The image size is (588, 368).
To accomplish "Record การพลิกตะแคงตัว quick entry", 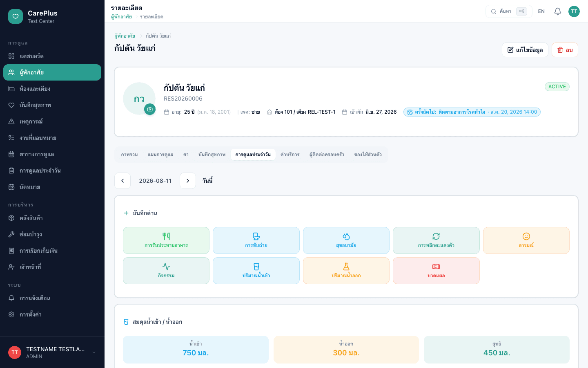I will [436, 240].
